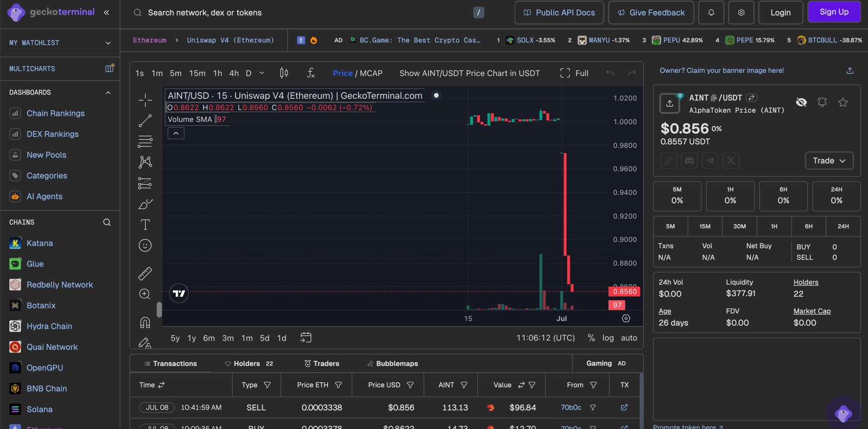The height and width of the screenshot is (429, 868).
Task: Toggle Value column currency switch
Action: click(x=521, y=385)
